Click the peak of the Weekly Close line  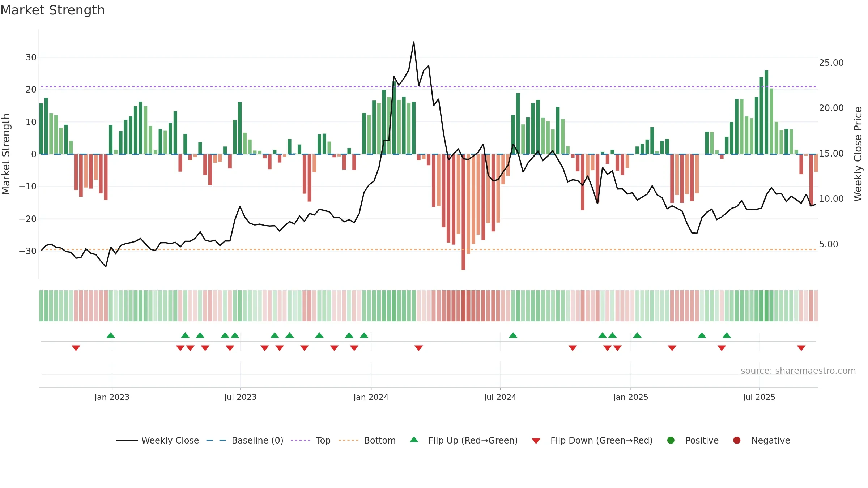coord(414,42)
